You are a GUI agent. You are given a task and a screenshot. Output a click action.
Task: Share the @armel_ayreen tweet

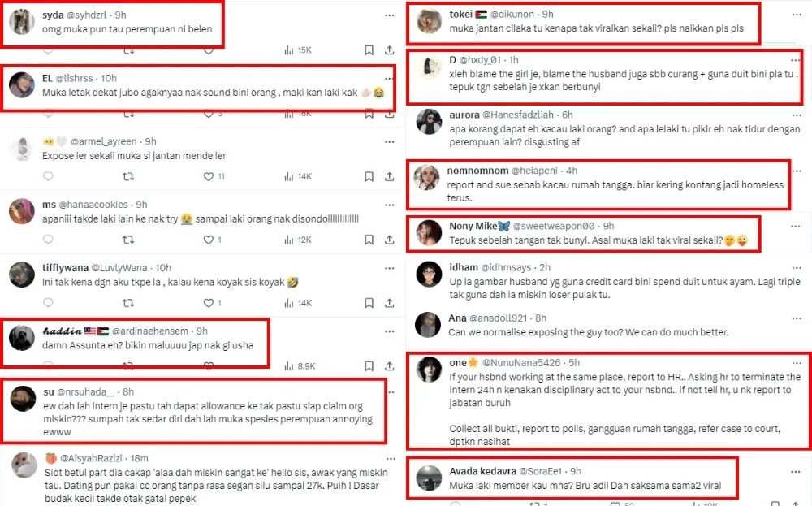(x=389, y=176)
